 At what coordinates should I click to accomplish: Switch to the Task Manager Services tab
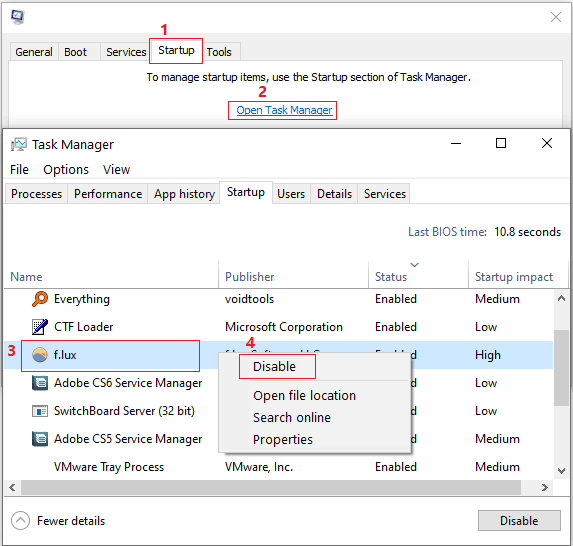[385, 194]
